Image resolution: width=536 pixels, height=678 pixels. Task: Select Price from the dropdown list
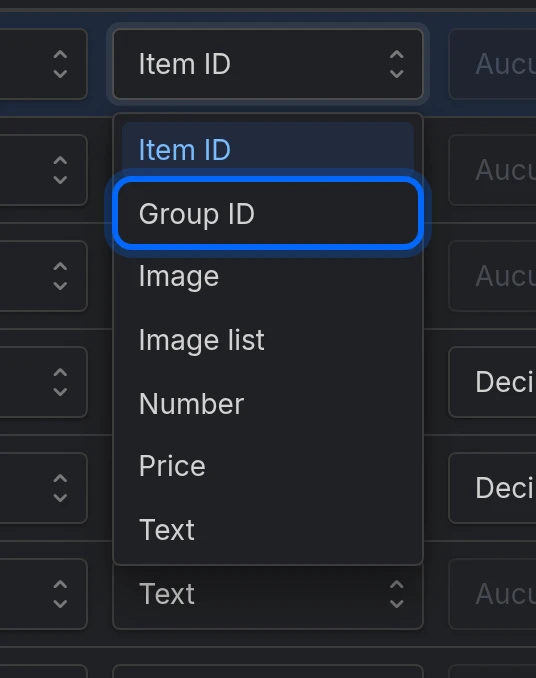(268, 466)
